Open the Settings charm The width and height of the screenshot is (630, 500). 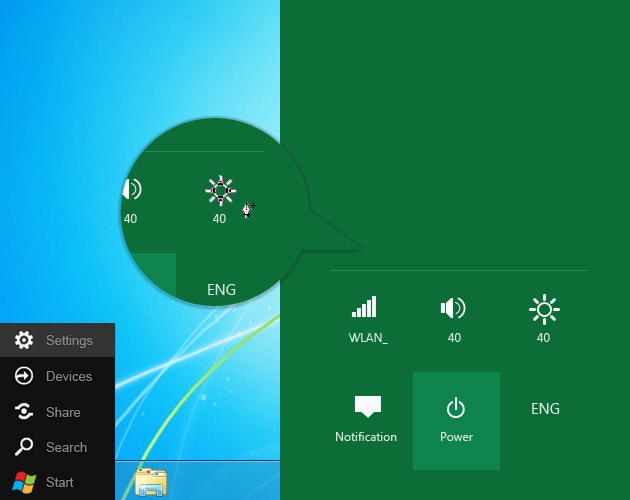coord(57,340)
